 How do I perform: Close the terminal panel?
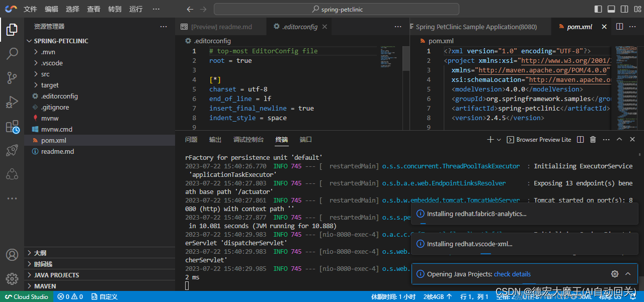[632, 139]
